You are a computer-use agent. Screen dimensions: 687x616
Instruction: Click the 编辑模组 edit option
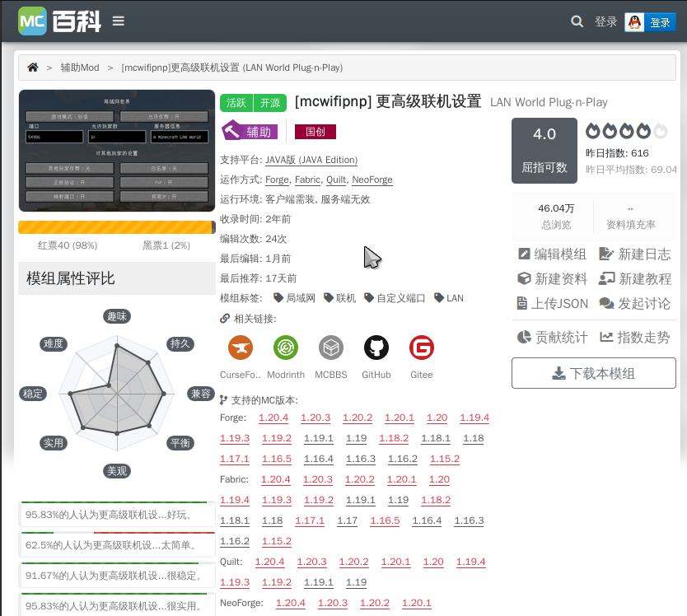552,254
